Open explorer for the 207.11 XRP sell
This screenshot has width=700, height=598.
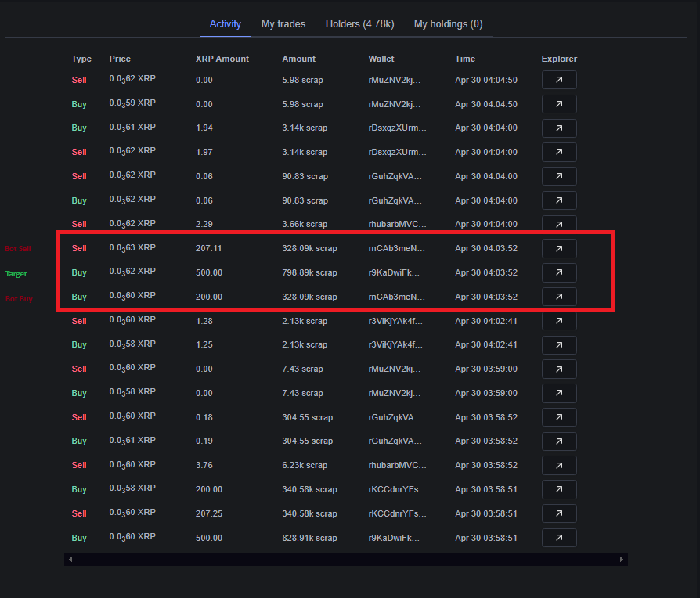(559, 249)
